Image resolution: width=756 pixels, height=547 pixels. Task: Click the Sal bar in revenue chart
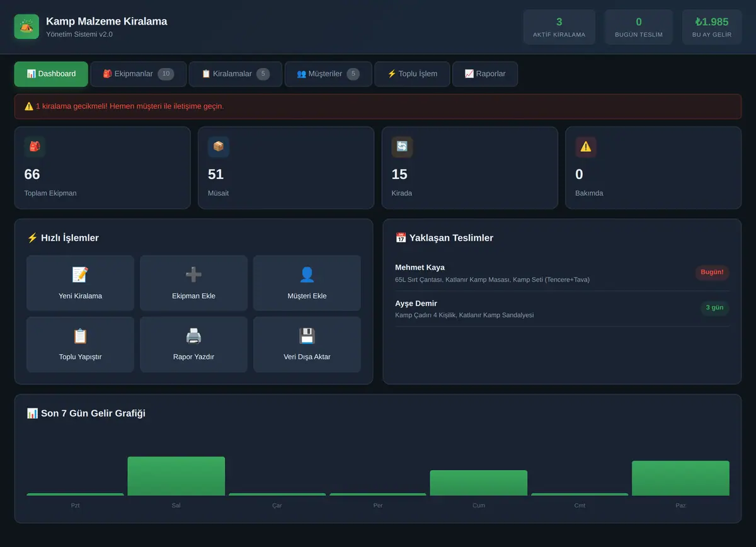(176, 476)
